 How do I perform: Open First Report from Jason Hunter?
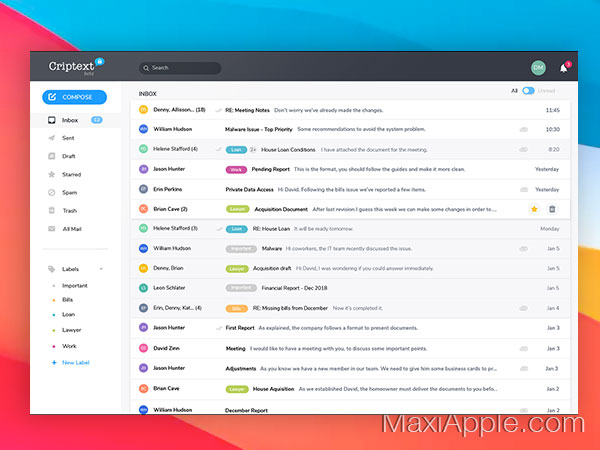point(350,328)
